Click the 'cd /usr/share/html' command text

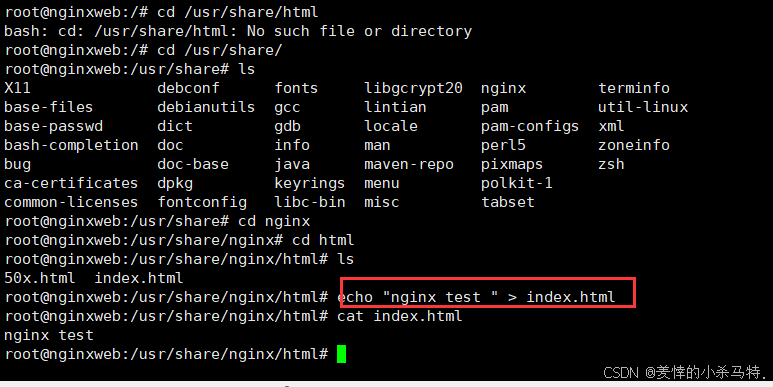[238, 12]
